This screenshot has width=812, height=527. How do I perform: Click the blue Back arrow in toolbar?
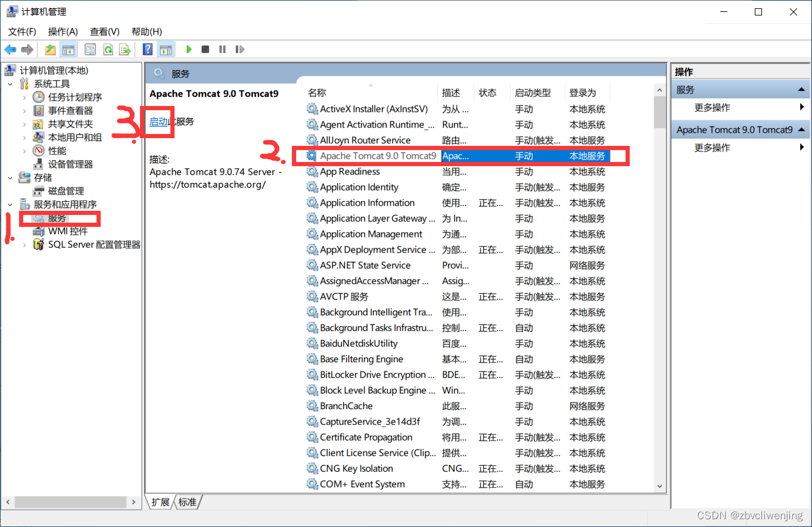click(x=10, y=49)
